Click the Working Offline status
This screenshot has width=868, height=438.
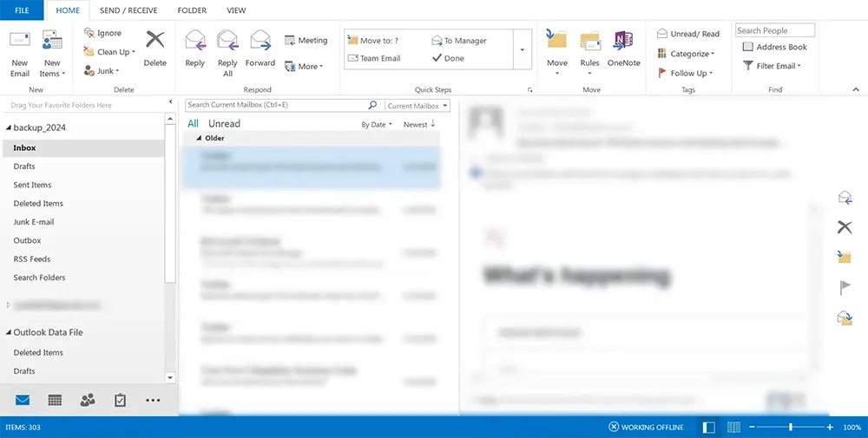tap(646, 427)
